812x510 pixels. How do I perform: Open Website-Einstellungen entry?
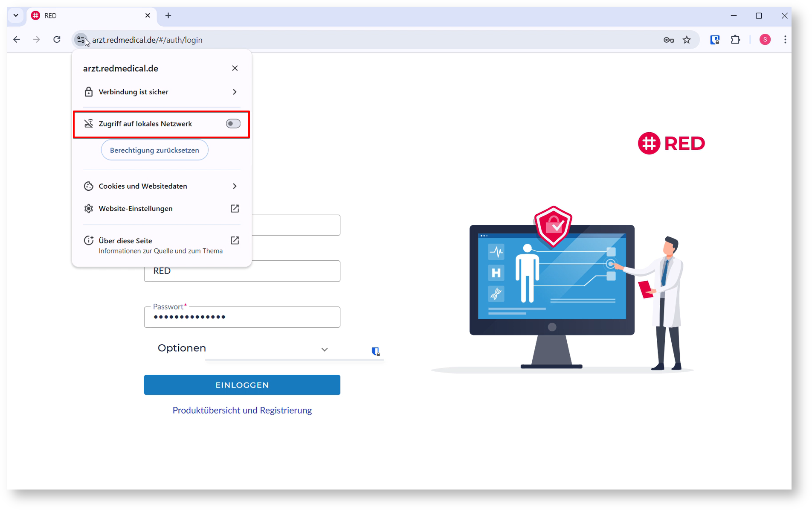(161, 209)
